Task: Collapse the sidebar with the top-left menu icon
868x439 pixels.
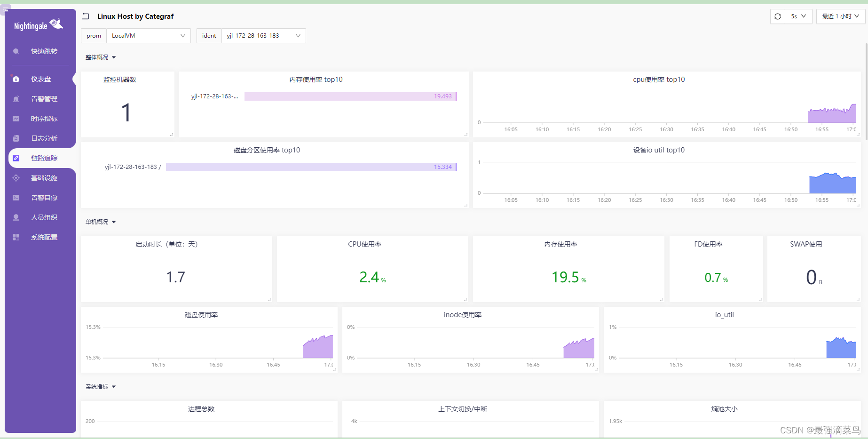Action: click(6, 10)
